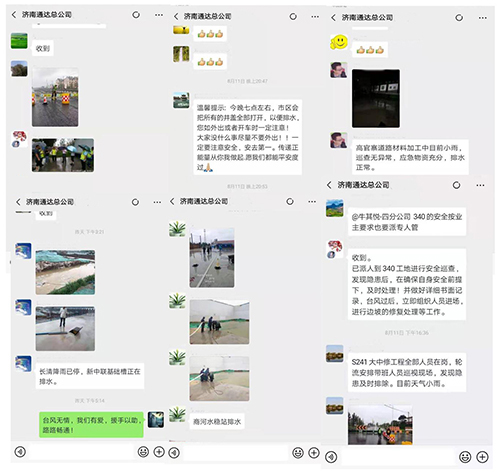Open the road barrier and traffic cones photo

55,97
